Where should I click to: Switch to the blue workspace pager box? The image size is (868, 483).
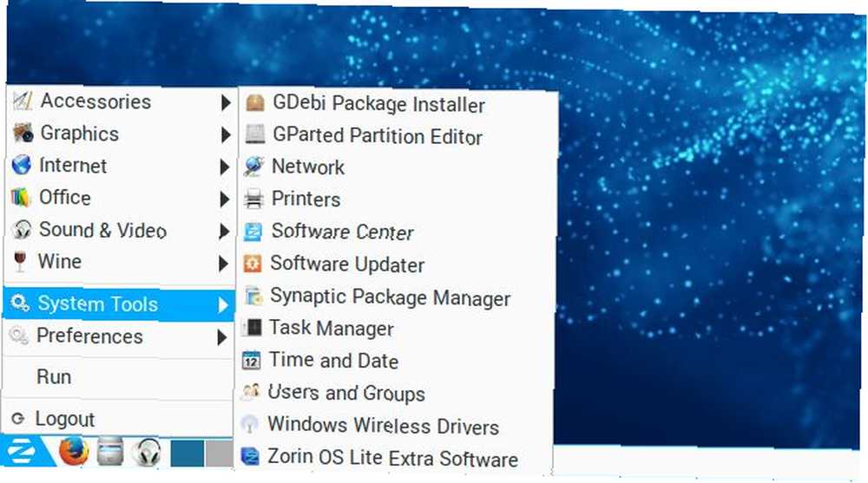pos(187,454)
